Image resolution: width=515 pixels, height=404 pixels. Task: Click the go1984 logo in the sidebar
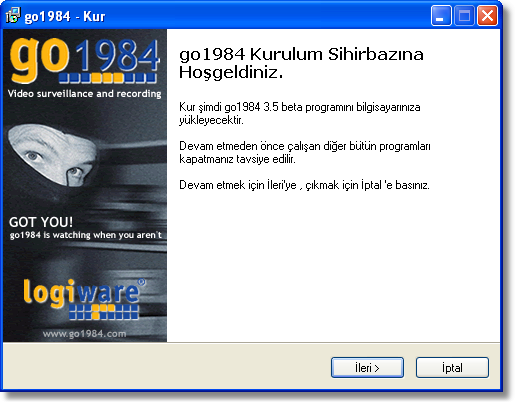85,59
